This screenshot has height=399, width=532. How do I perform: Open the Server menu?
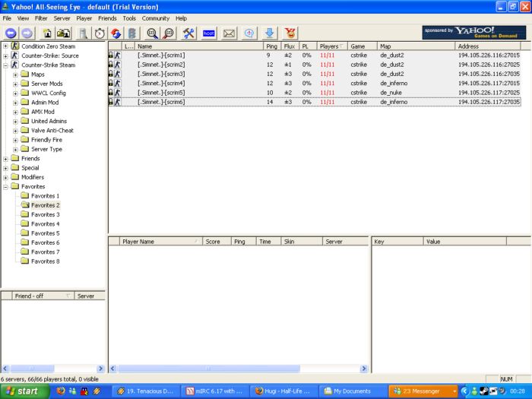pos(62,18)
